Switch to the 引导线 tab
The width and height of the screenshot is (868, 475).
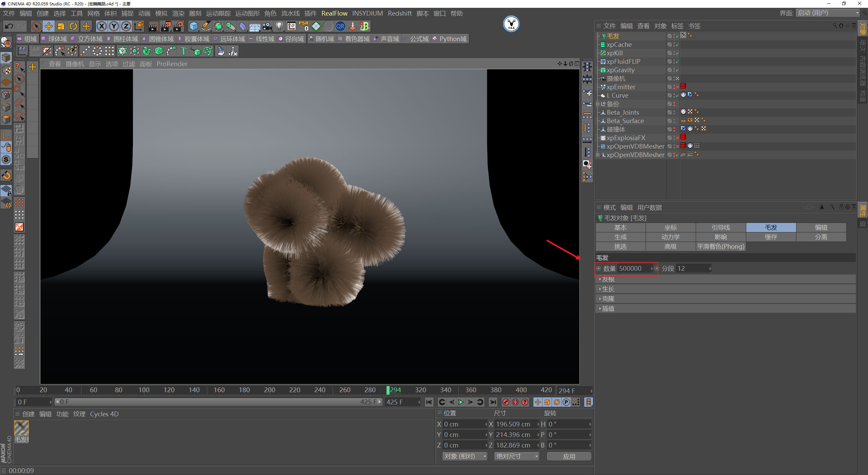coord(721,227)
